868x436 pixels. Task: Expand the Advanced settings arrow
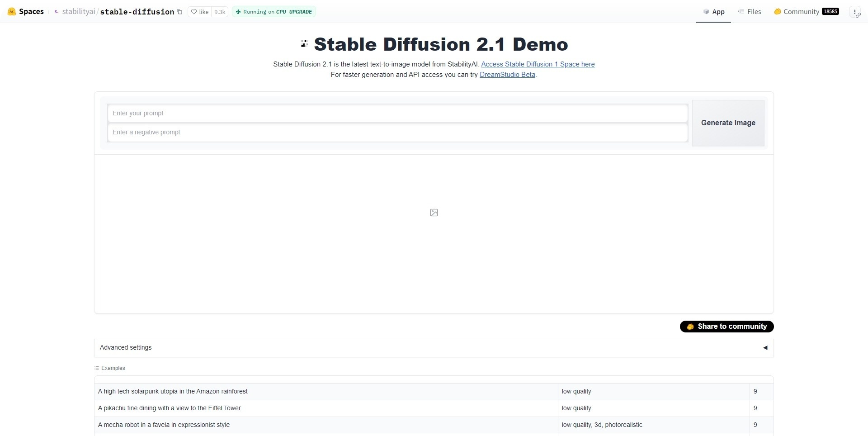coord(765,348)
